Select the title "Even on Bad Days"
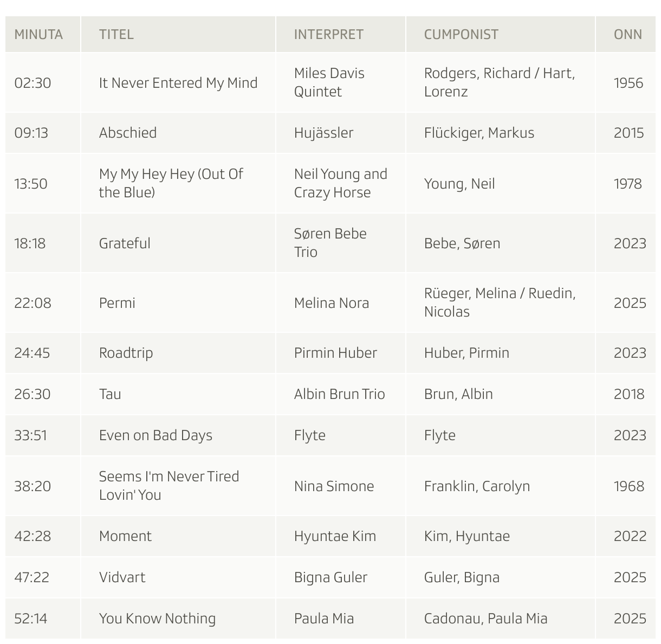This screenshot has width=661, height=644. coord(155,435)
